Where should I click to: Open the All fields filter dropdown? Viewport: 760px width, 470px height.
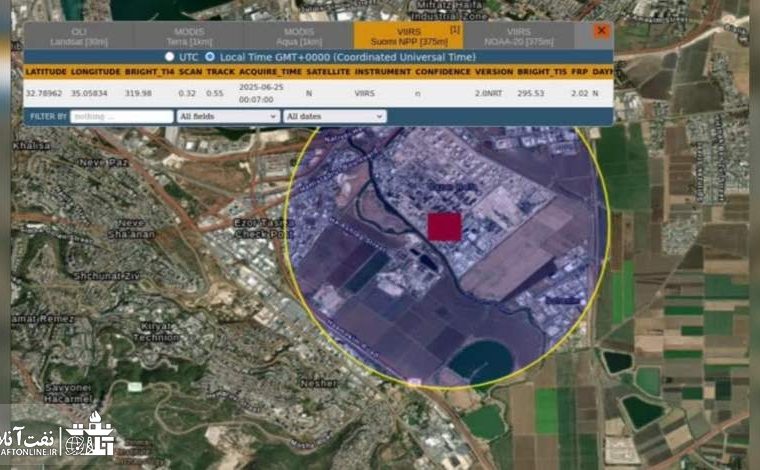click(228, 116)
